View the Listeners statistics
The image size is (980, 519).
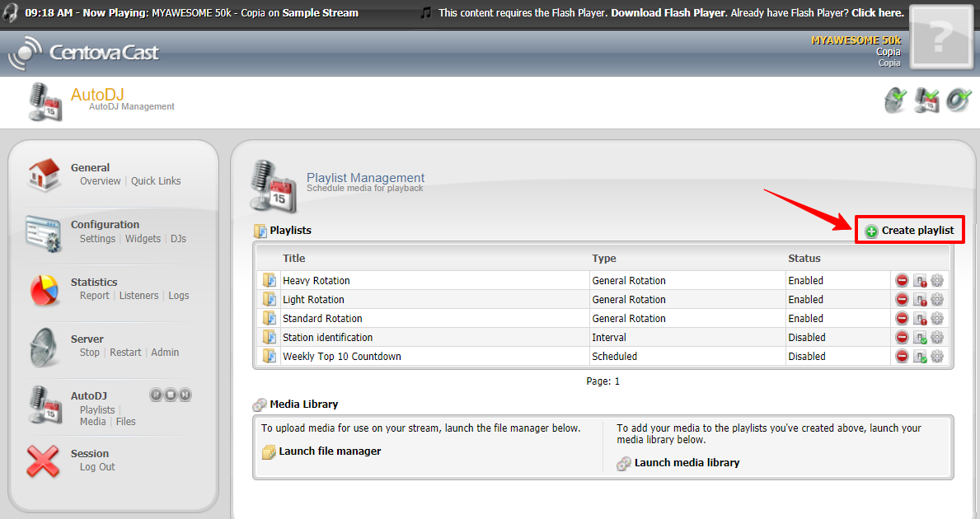pos(138,296)
